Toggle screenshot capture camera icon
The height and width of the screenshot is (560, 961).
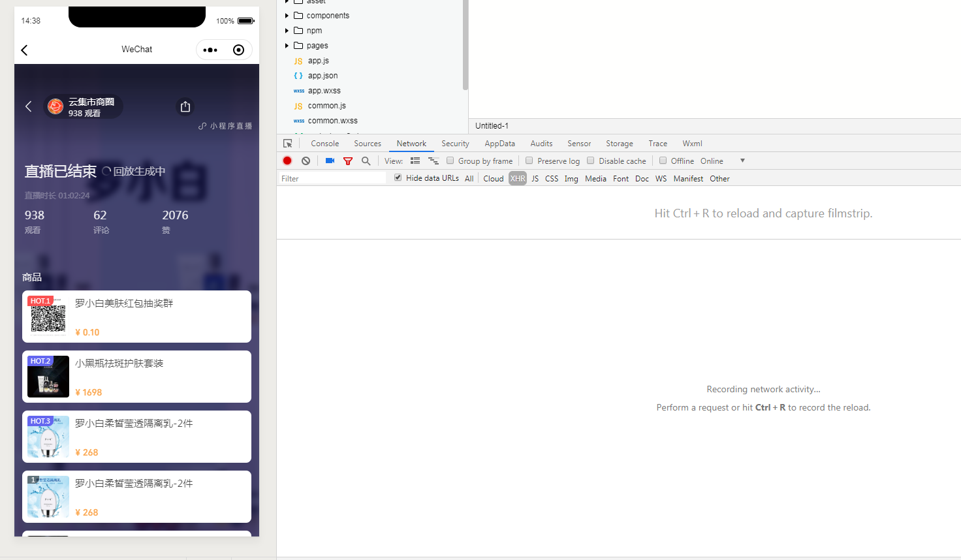click(x=330, y=161)
